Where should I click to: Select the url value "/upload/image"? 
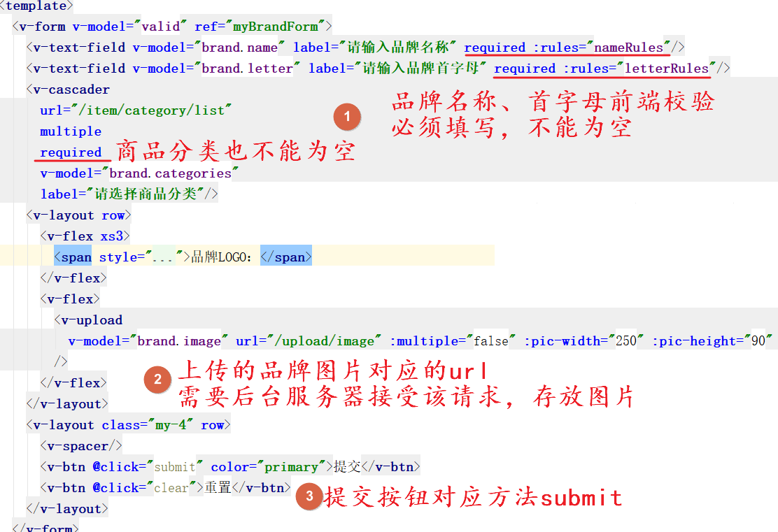pyautogui.click(x=325, y=341)
